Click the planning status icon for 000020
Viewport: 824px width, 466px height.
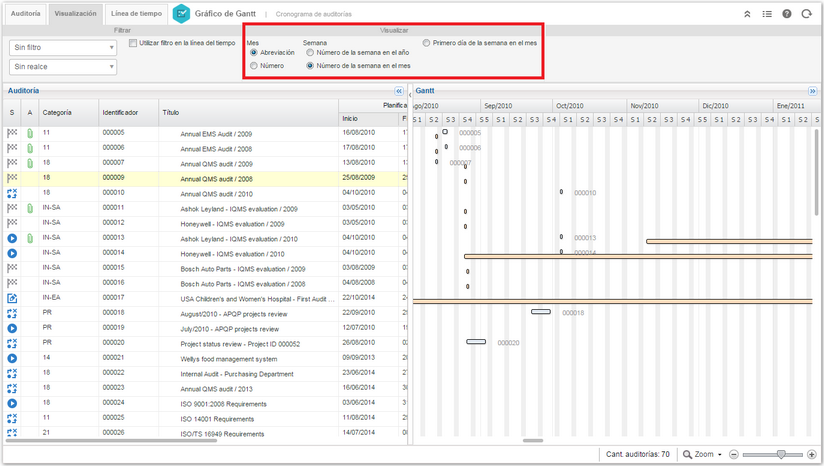coord(12,344)
